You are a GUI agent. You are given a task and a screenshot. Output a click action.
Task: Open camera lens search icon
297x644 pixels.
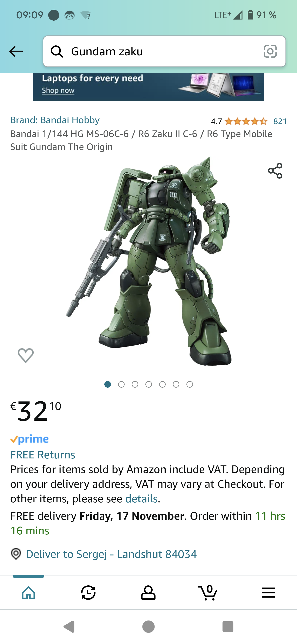pyautogui.click(x=270, y=51)
